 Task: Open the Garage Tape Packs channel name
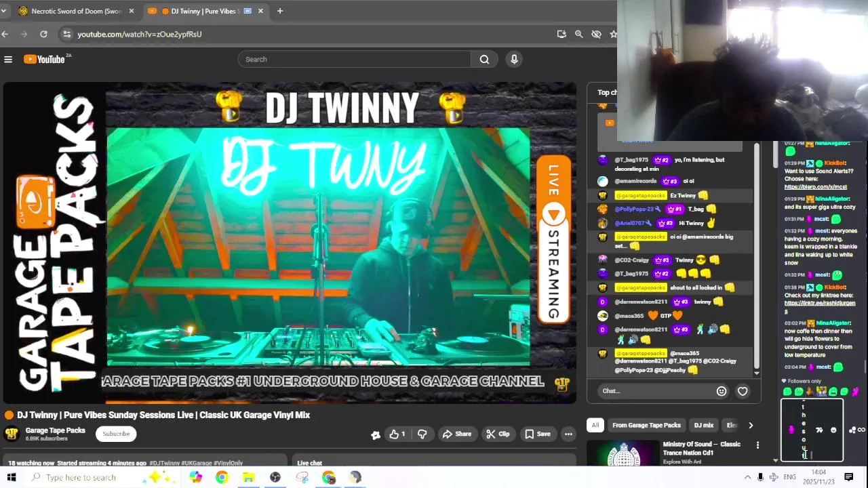pyautogui.click(x=56, y=430)
